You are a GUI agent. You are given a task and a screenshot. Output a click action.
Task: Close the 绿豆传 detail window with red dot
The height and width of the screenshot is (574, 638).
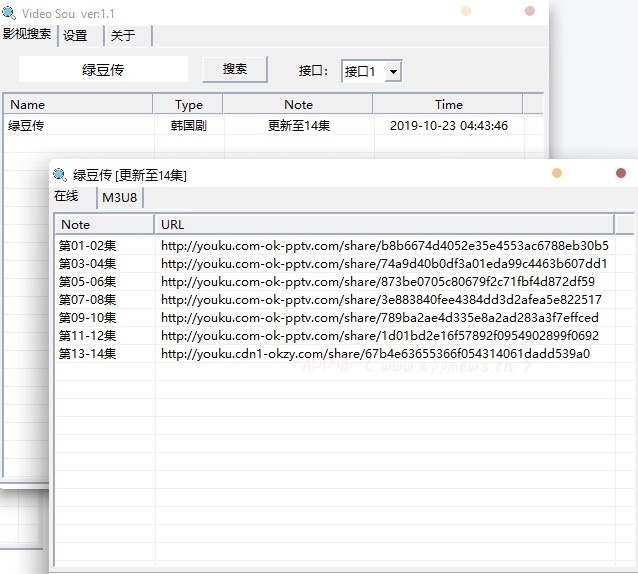(621, 173)
